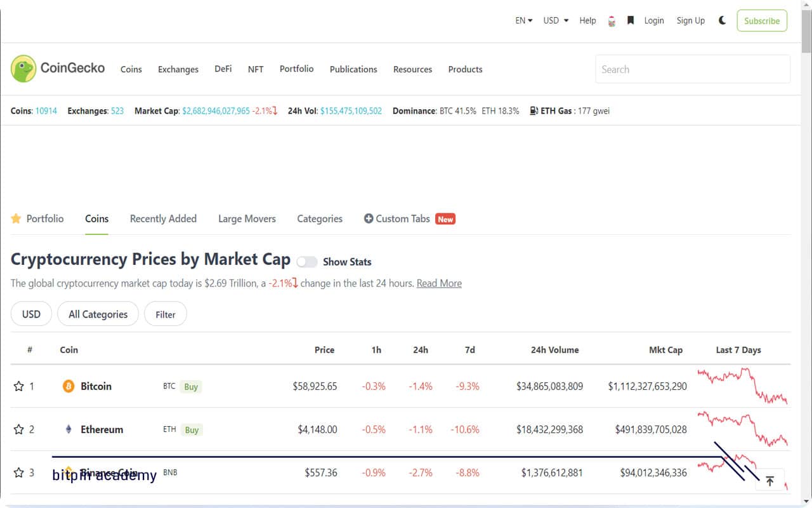Click Buy button next to BTC
This screenshot has height=508, width=812.
[191, 386]
